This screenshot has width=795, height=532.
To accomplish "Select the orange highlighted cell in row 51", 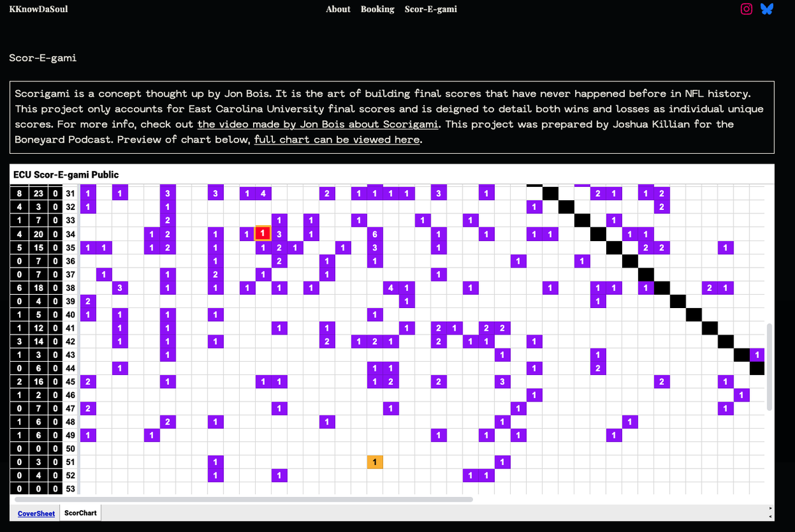I will tap(375, 461).
